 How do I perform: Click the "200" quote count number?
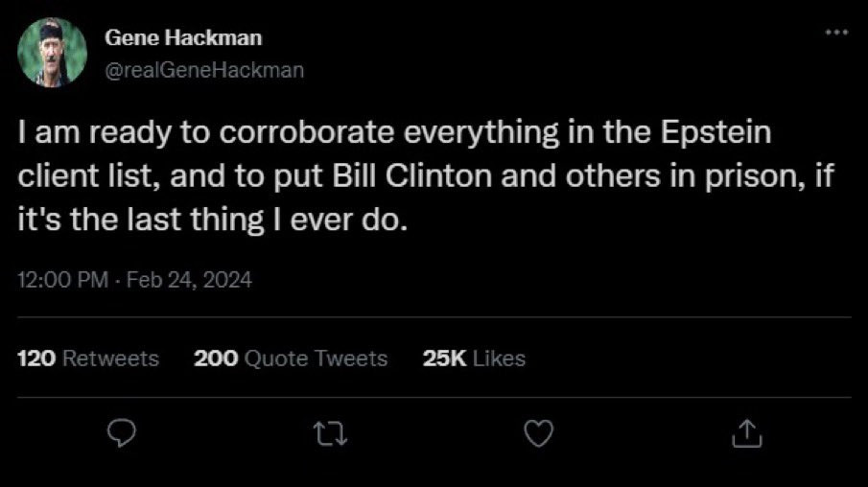tap(216, 359)
